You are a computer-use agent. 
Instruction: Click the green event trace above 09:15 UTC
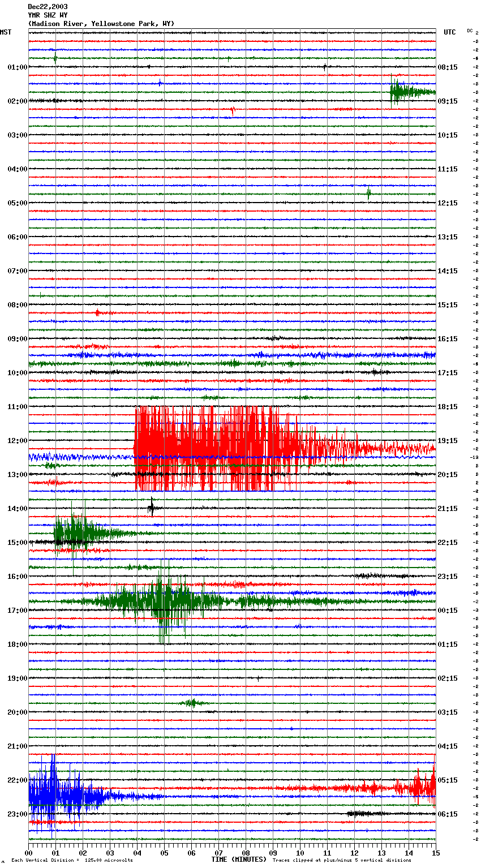[412, 92]
